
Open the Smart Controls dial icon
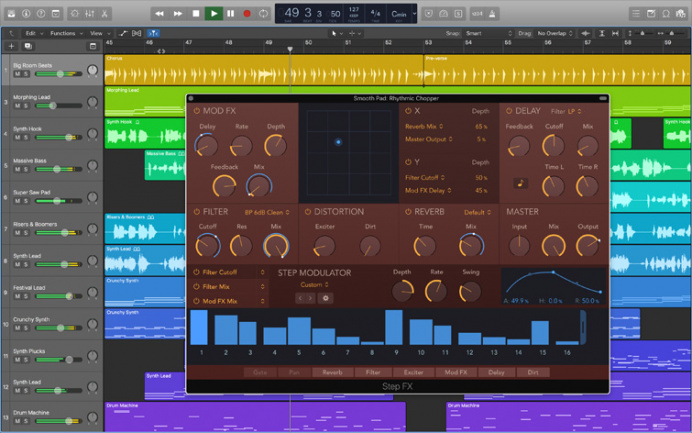tap(75, 14)
